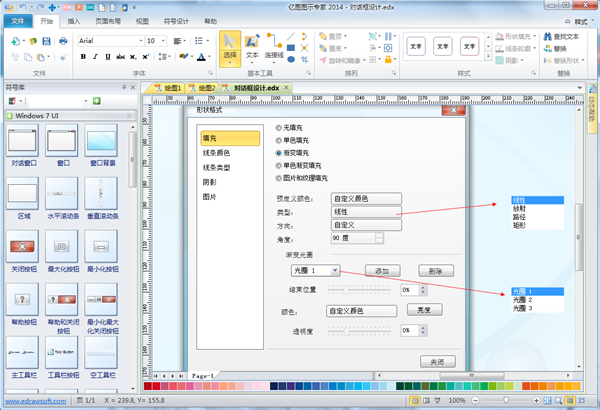This screenshot has width=600, height=410.
Task: Open the 类型 dropdown showing 线性
Action: pyautogui.click(x=366, y=212)
